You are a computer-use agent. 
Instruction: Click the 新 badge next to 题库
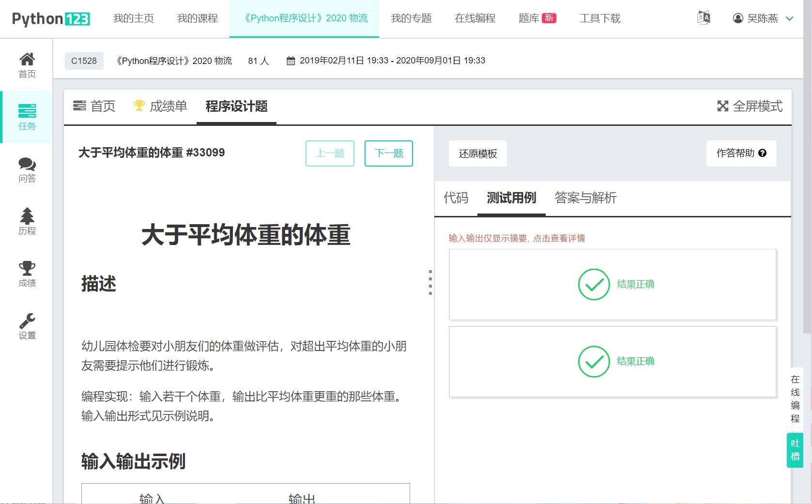[x=549, y=18]
